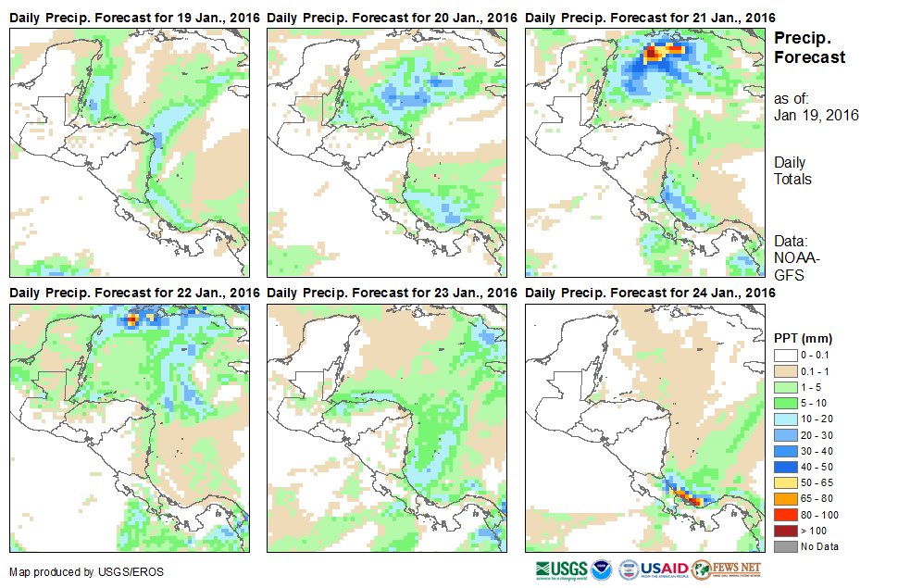Select the 0.1 - 1 mm tan swatch
This screenshot has height=588, width=898.
tap(786, 370)
